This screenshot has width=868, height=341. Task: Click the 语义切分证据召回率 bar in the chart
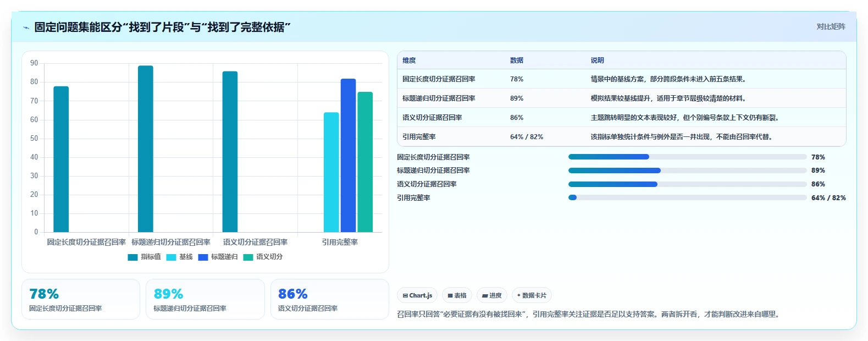pyautogui.click(x=230, y=152)
